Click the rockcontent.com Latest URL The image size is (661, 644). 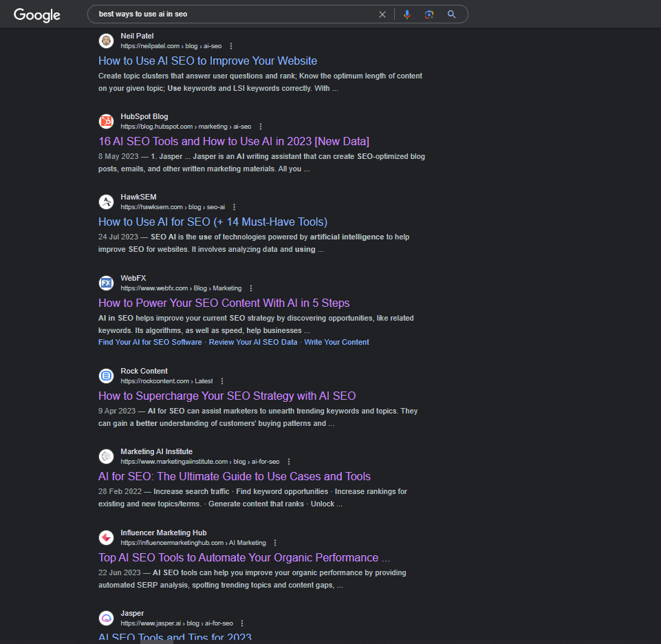166,381
